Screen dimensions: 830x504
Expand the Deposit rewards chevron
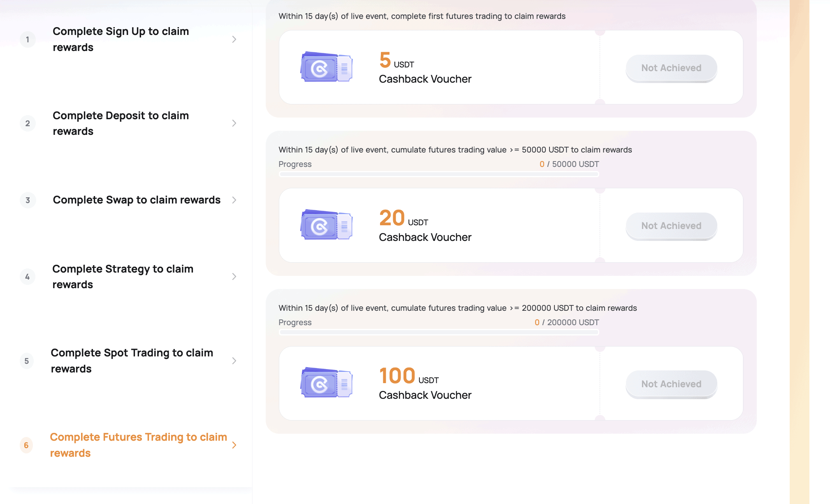point(234,123)
